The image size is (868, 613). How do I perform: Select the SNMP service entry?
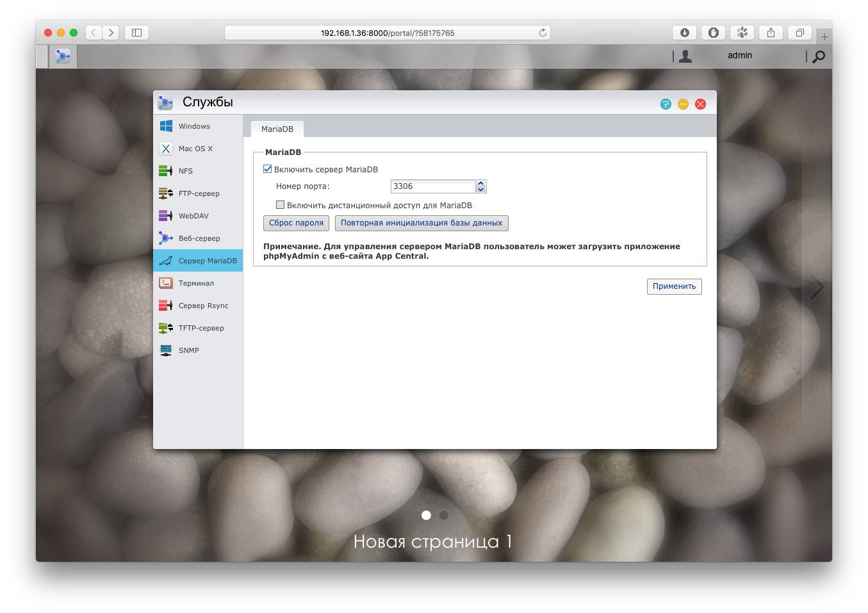coord(198,350)
